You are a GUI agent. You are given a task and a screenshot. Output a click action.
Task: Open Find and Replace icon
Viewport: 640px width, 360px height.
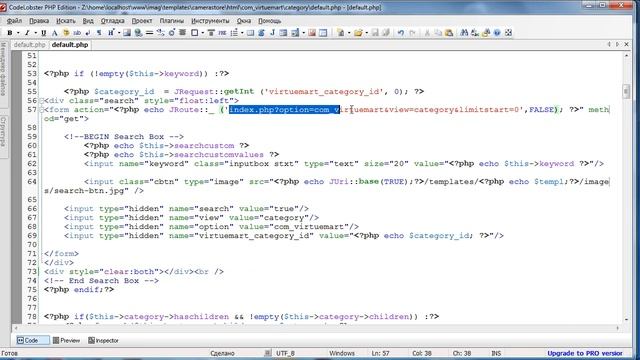pos(475,33)
